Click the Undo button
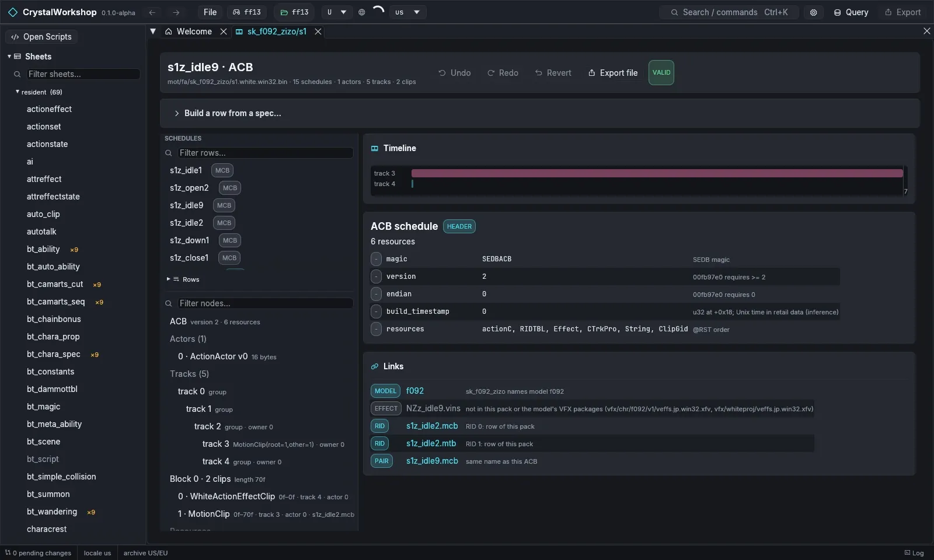 click(x=455, y=73)
